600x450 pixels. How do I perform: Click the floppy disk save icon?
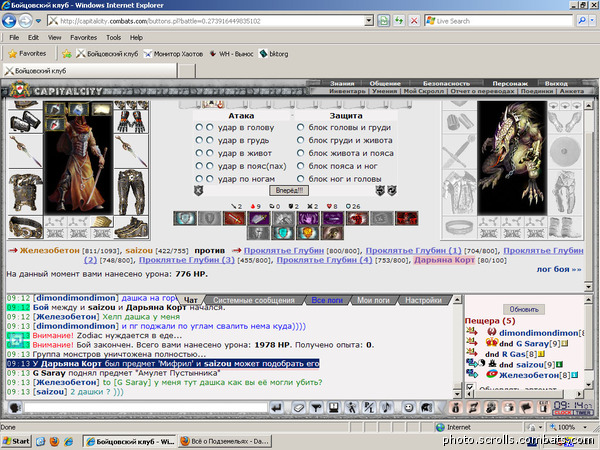pos(334,408)
